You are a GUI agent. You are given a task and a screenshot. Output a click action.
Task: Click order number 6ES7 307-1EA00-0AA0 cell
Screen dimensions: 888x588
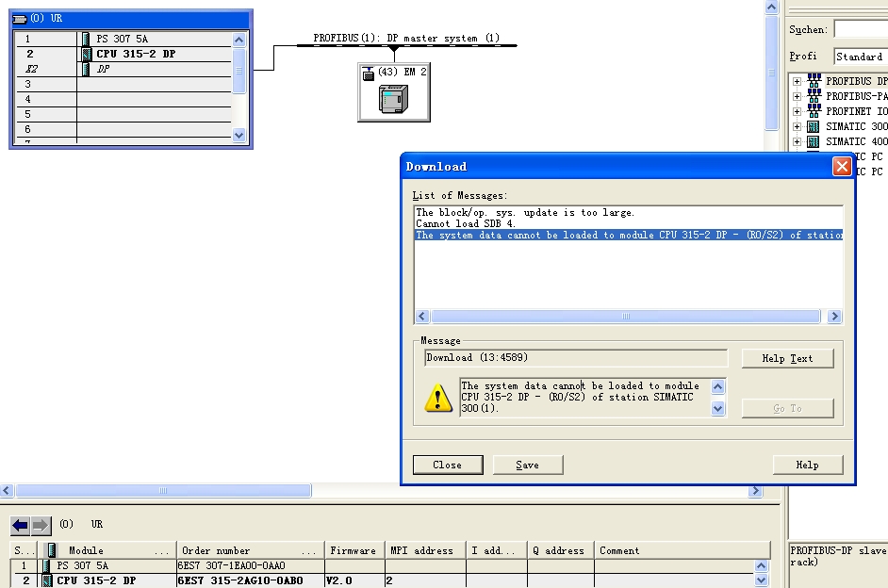pos(251,565)
